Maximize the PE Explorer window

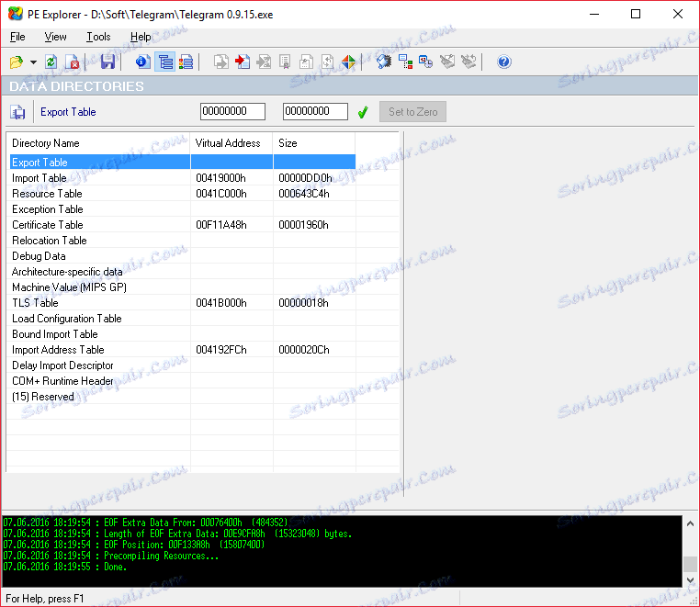(x=636, y=15)
